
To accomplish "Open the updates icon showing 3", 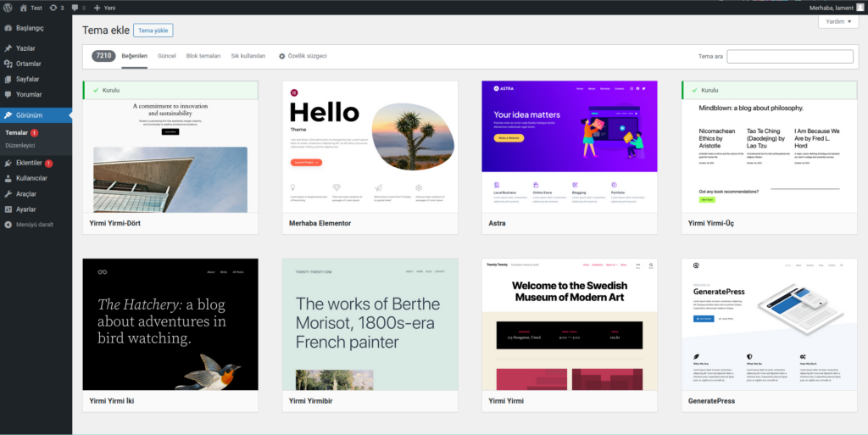I will tap(54, 7).
